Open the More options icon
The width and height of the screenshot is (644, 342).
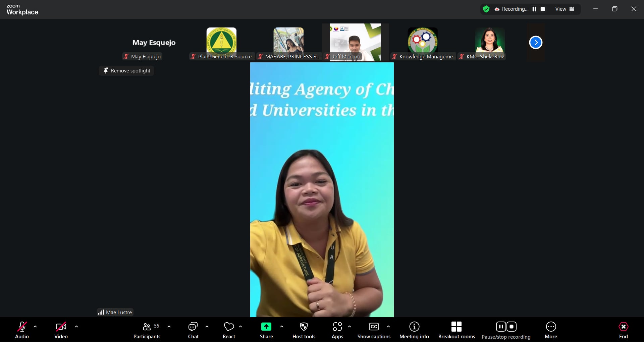tap(551, 327)
